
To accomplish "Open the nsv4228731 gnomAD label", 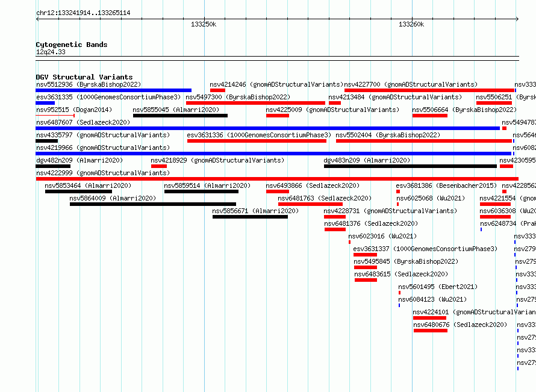I will [390, 211].
